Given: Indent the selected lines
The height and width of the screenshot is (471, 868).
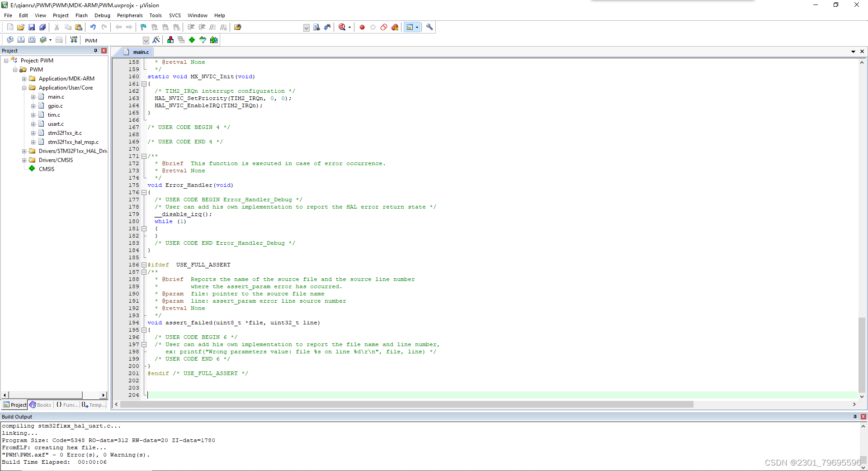Looking at the screenshot, I should tap(191, 27).
